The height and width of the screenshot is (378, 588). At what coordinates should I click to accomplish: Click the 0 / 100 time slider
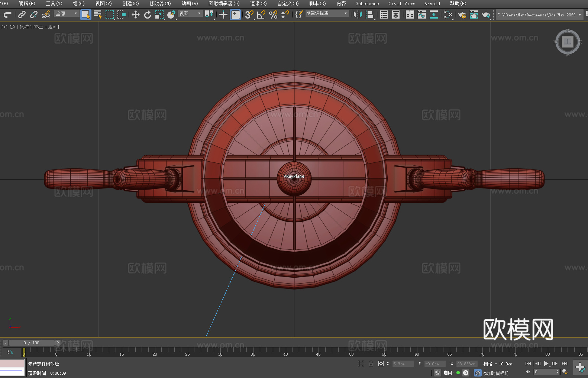click(32, 343)
